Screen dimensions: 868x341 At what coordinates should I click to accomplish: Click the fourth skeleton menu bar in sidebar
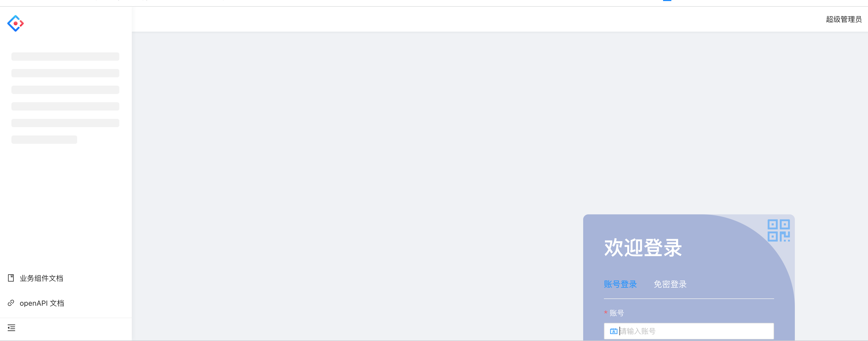click(65, 106)
